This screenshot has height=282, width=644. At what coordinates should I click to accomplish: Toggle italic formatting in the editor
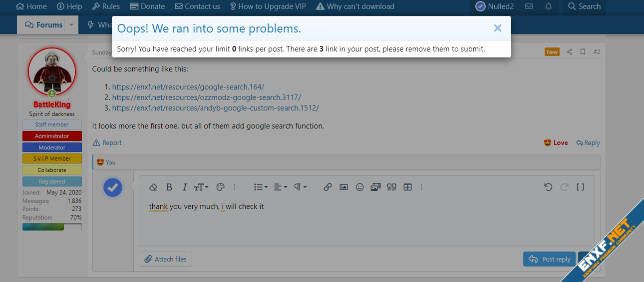[x=184, y=187]
